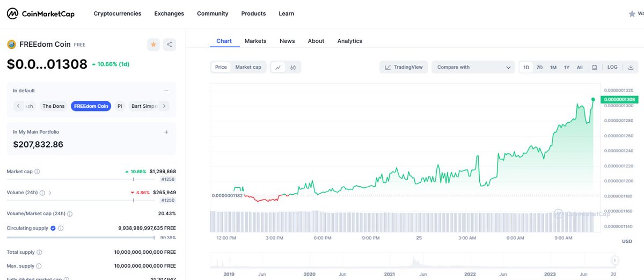Screen dimensions: 644x280
Task: Add coin to My Main Portfolio
Action: click(166, 132)
